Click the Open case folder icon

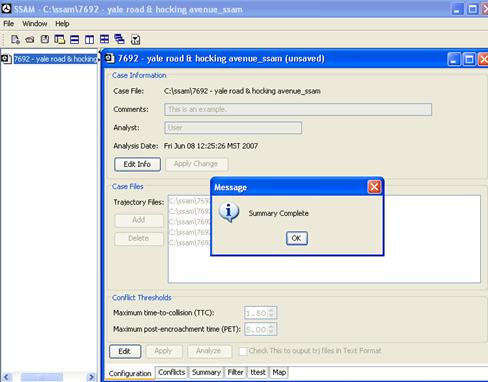tap(30, 40)
